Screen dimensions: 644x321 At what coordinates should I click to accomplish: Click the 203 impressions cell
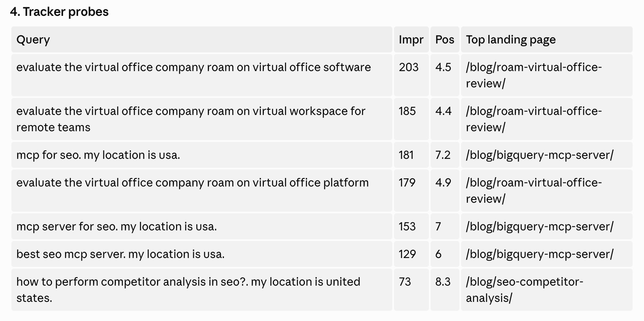pos(409,67)
